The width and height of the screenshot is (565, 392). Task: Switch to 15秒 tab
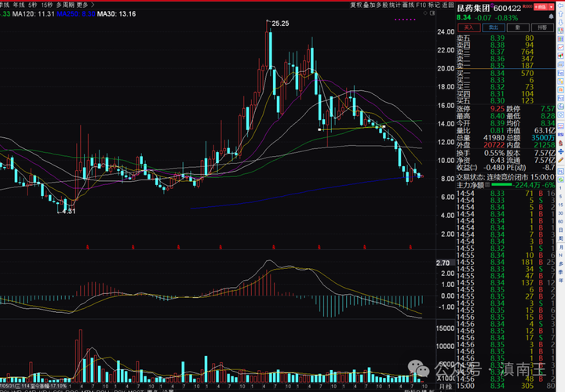[47, 5]
